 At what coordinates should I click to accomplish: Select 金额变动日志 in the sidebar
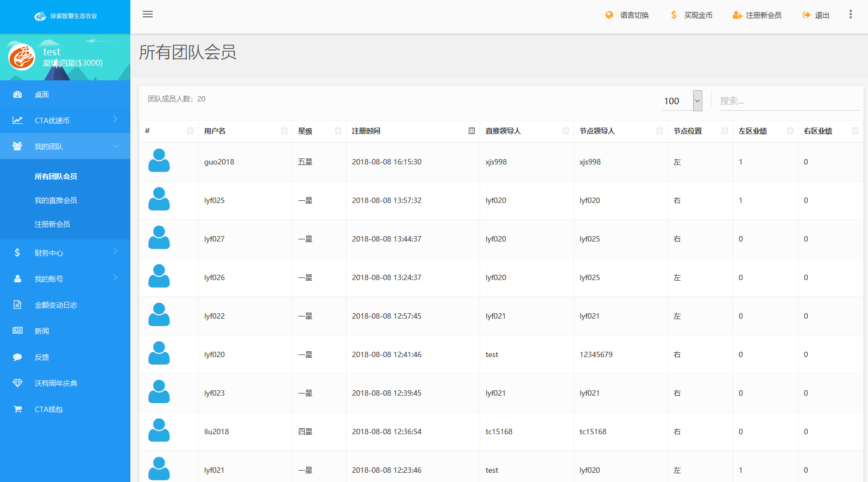pos(56,305)
